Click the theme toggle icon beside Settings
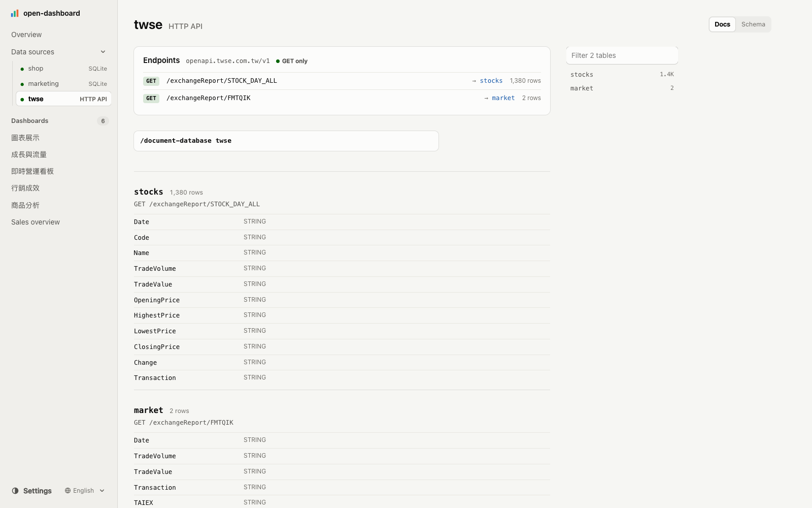This screenshot has width=812, height=508. click(15, 491)
